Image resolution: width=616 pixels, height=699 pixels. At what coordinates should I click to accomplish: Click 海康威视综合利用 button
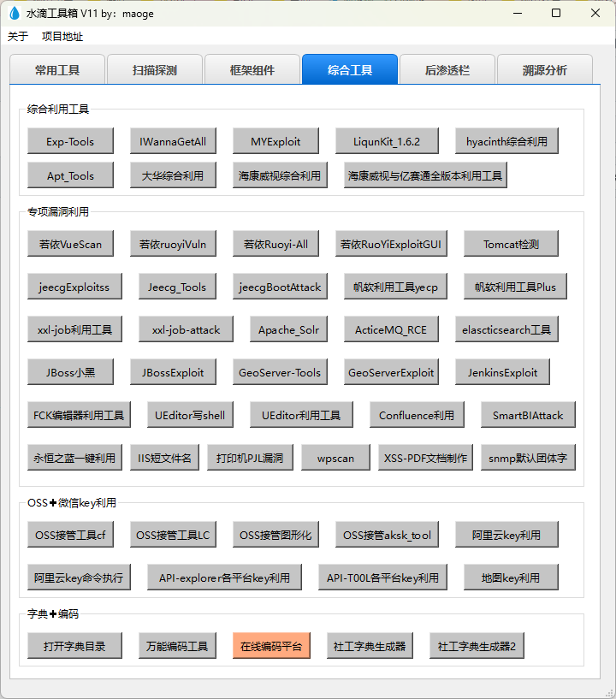pos(280,175)
